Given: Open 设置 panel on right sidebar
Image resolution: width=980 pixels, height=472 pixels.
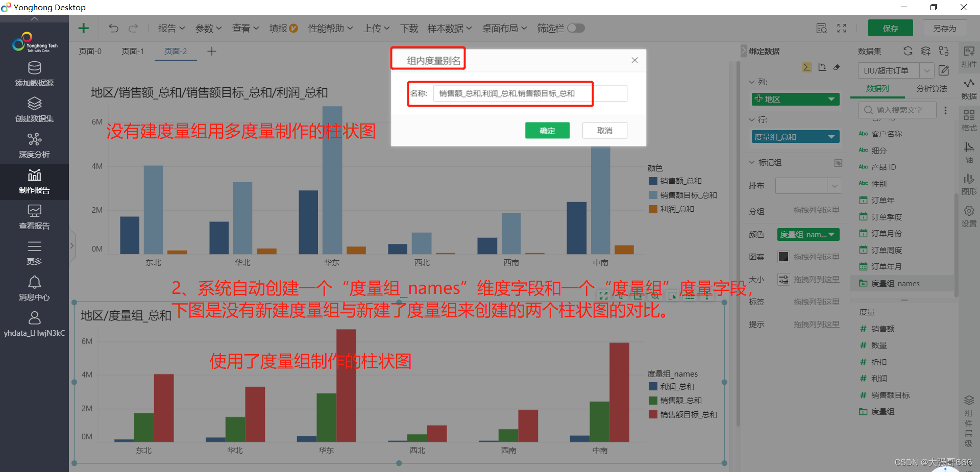Looking at the screenshot, I should coord(969,216).
